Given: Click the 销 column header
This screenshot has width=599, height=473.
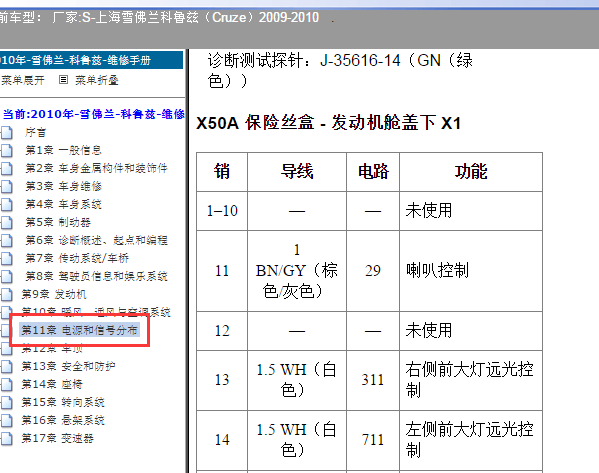Looking at the screenshot, I should point(222,172).
